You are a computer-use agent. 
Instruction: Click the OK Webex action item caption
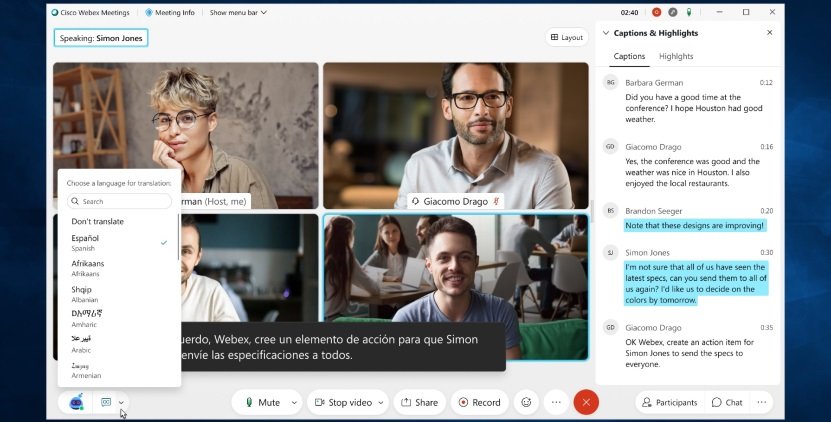[689, 353]
